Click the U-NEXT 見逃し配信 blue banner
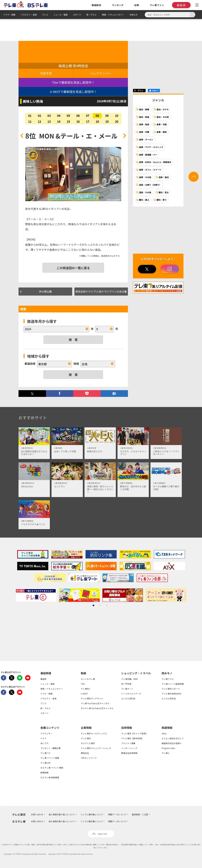Viewport: 202px width, 868px height. (73, 92)
